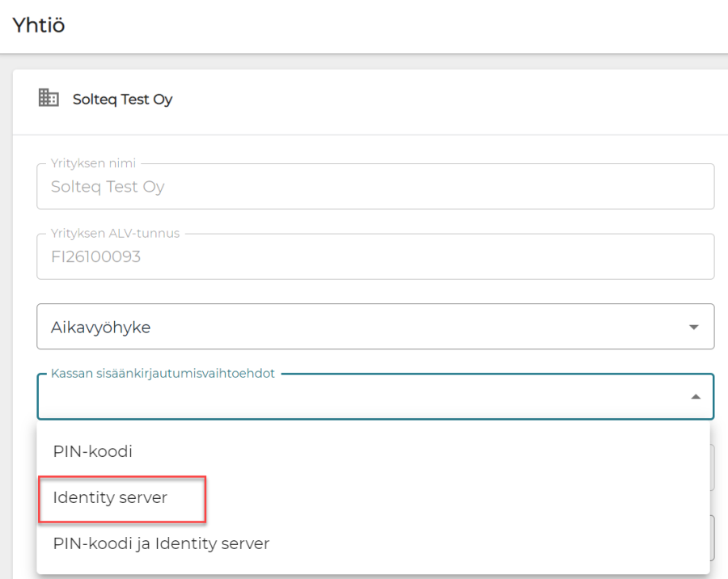Select the PIN-koodi option
The height and width of the screenshot is (579, 728).
coord(92,451)
